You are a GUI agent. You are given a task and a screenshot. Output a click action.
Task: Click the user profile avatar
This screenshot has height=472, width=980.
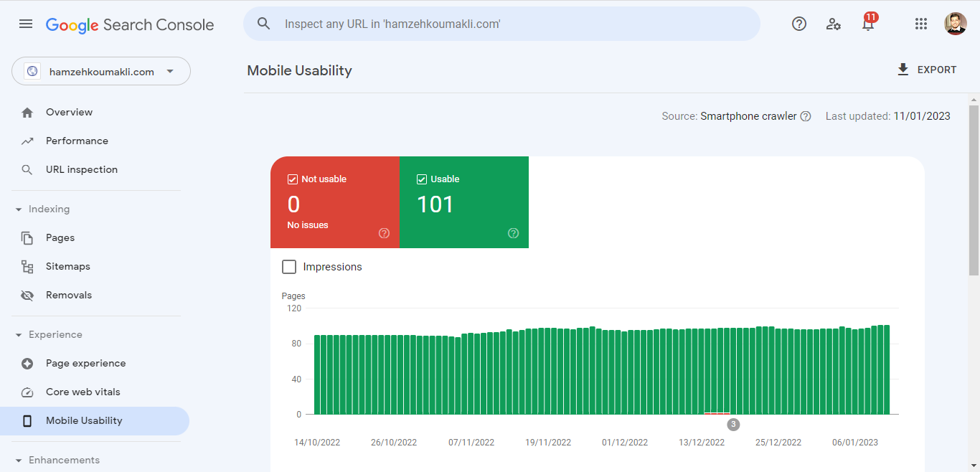[x=956, y=24]
